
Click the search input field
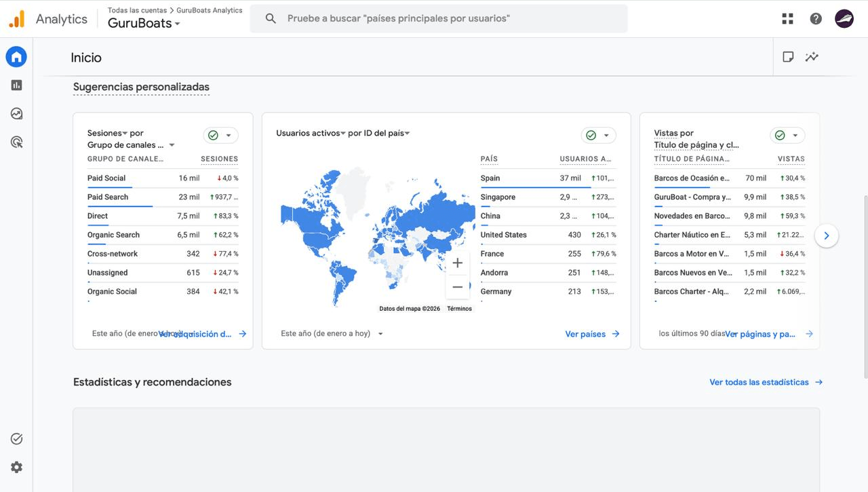[x=439, y=19]
